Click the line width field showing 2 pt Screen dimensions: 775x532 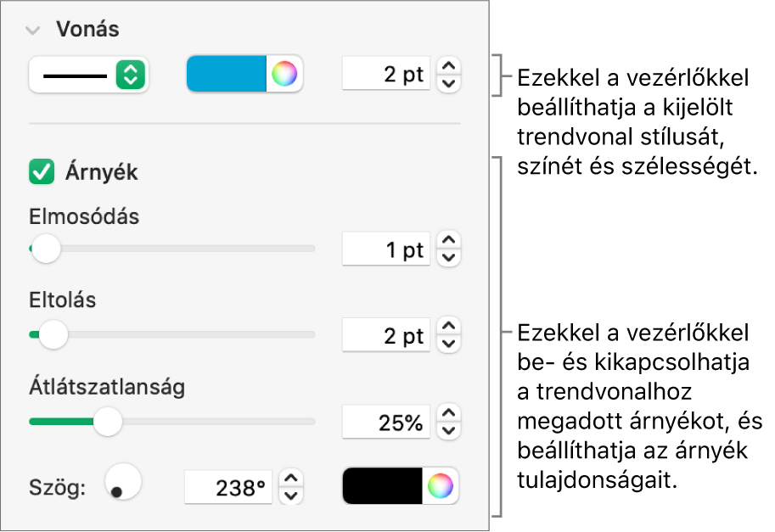click(386, 75)
